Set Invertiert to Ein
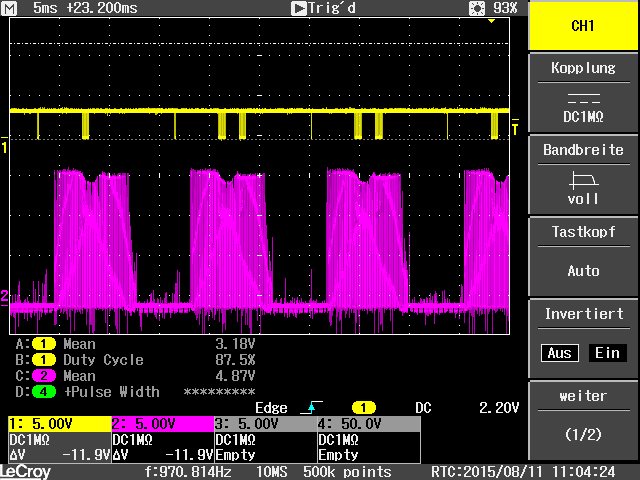 coord(607,353)
